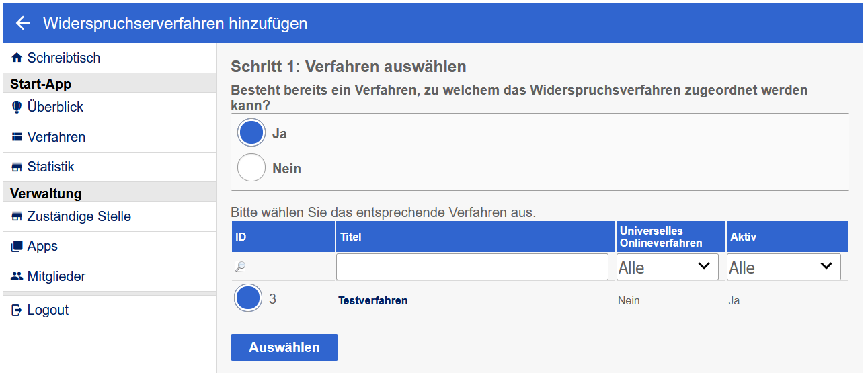This screenshot has height=373, width=868.
Task: Click the Zuständige Stelle icon
Action: (17, 217)
